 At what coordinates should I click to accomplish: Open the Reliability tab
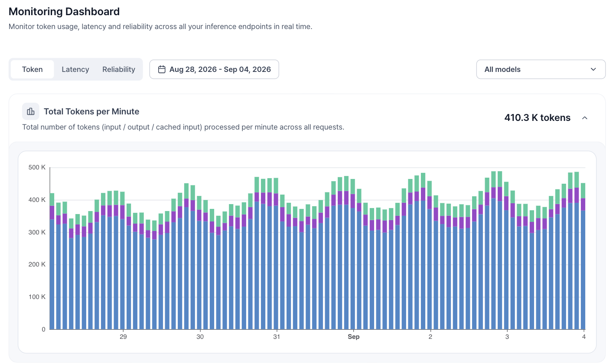point(119,69)
